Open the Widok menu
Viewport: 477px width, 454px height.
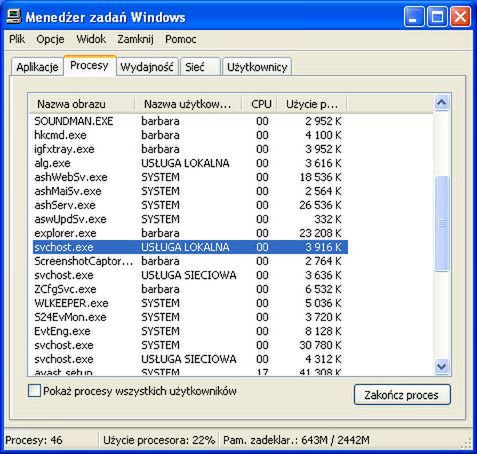tap(91, 39)
